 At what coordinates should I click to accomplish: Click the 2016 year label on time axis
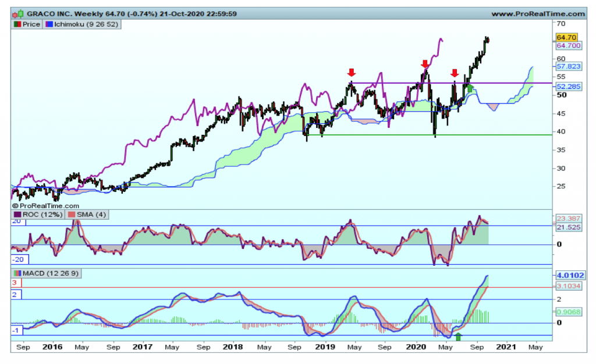tap(52, 347)
